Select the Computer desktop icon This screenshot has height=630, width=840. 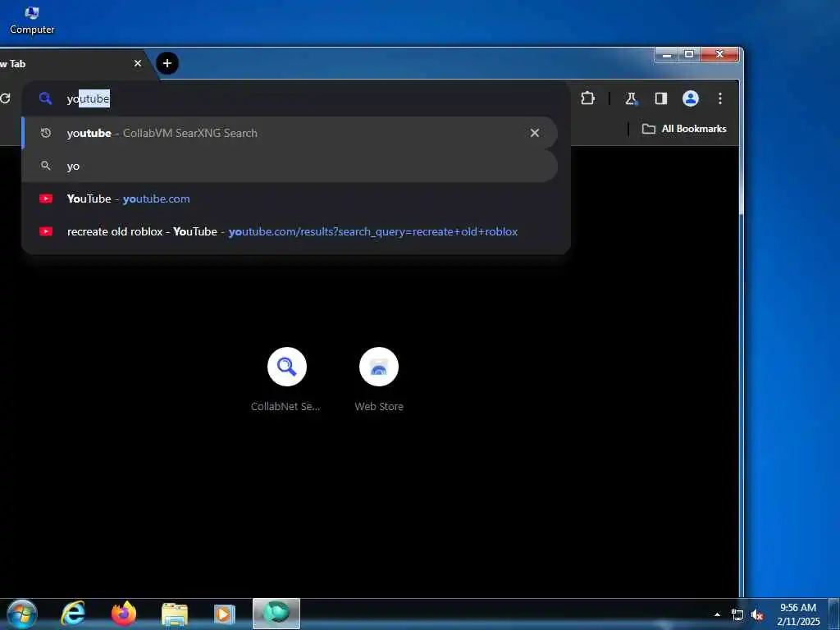pyautogui.click(x=32, y=20)
